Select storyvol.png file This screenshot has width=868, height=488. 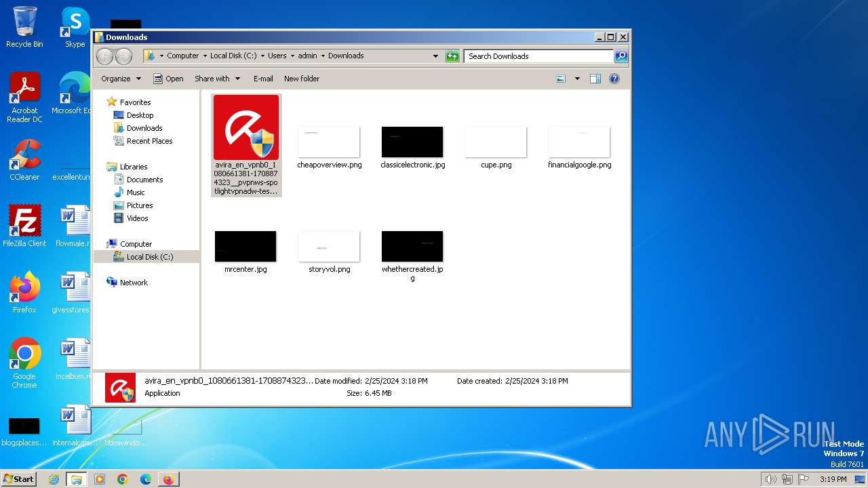point(329,251)
